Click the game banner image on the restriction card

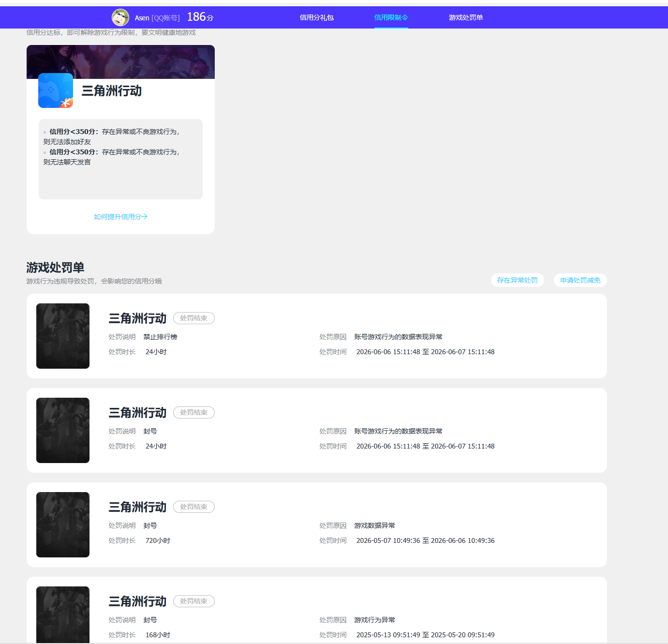coord(120,62)
